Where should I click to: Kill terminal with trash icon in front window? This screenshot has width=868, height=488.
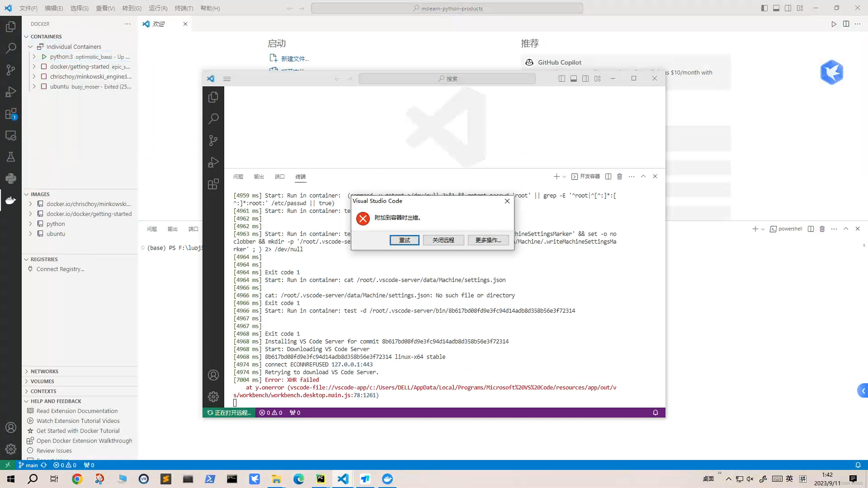point(620,177)
